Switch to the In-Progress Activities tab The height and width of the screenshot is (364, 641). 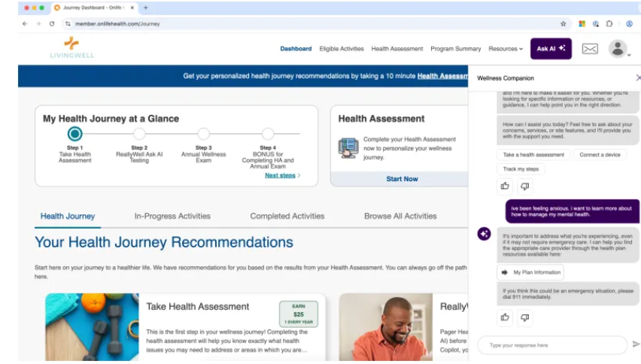(x=172, y=216)
